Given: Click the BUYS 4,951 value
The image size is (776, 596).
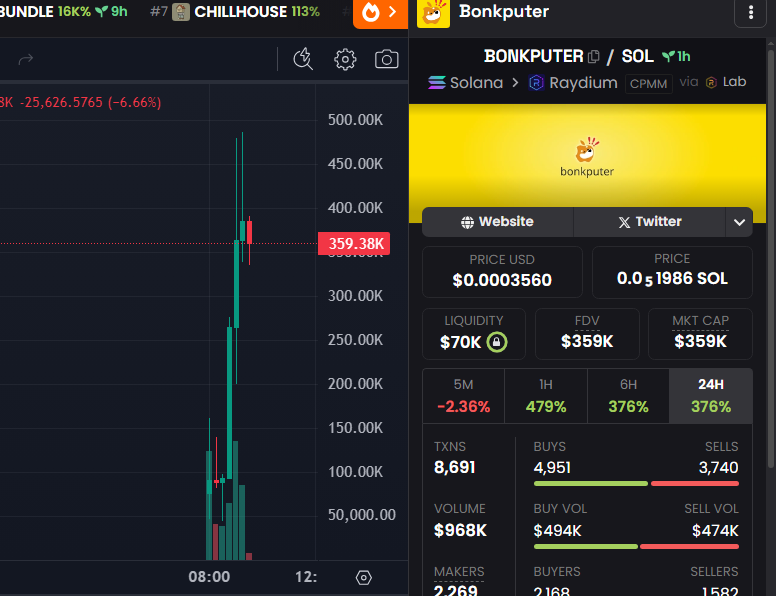Looking at the screenshot, I should pos(552,467).
